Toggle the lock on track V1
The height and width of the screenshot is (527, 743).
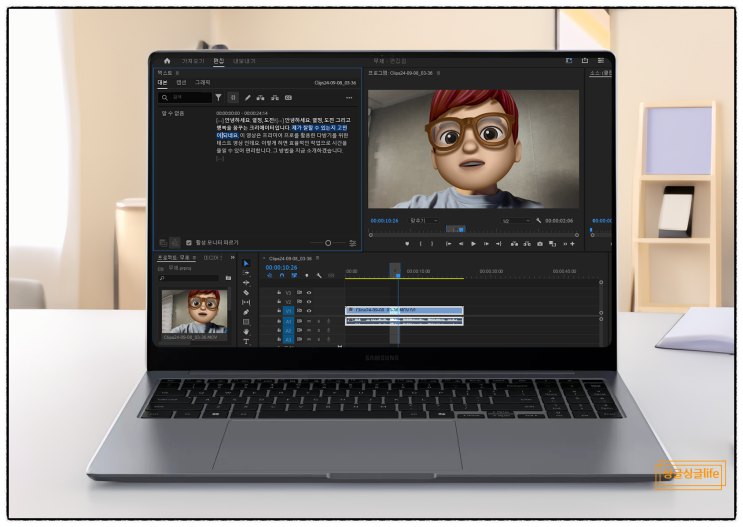point(279,311)
